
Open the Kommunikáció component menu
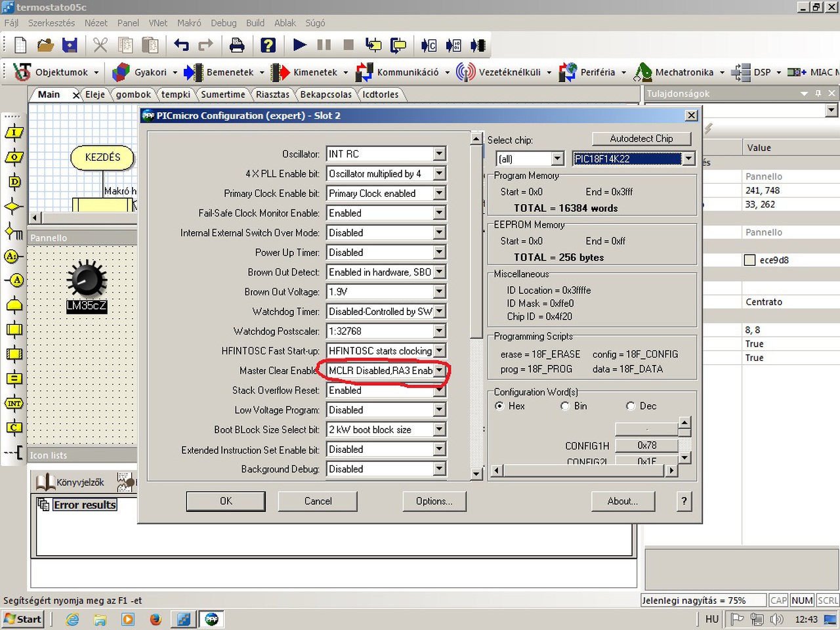coord(403,72)
